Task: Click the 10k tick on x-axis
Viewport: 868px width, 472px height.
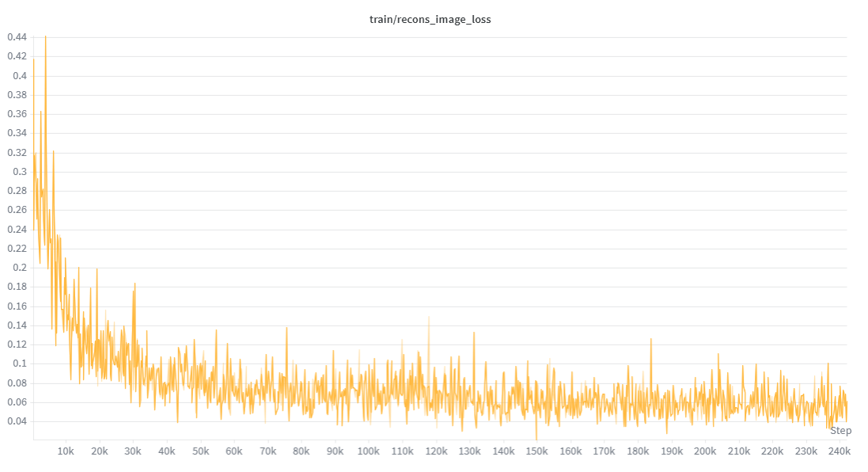Action: pyautogui.click(x=66, y=451)
